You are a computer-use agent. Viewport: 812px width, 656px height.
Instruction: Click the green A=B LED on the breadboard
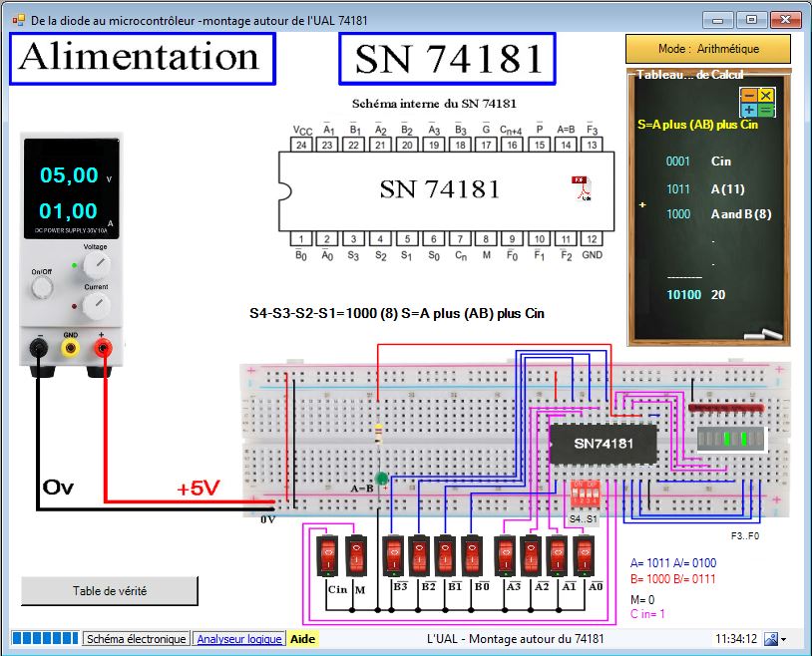coord(380,480)
